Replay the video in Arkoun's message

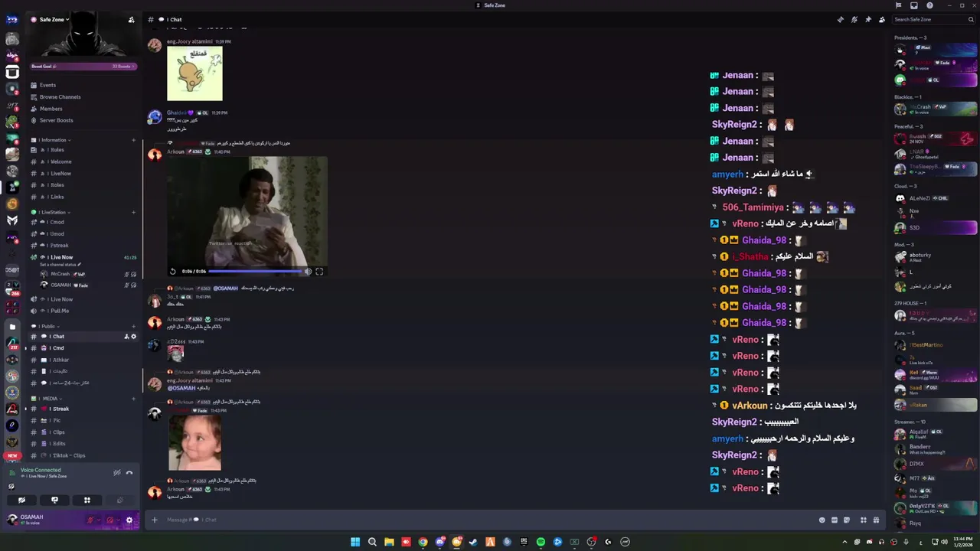(173, 271)
